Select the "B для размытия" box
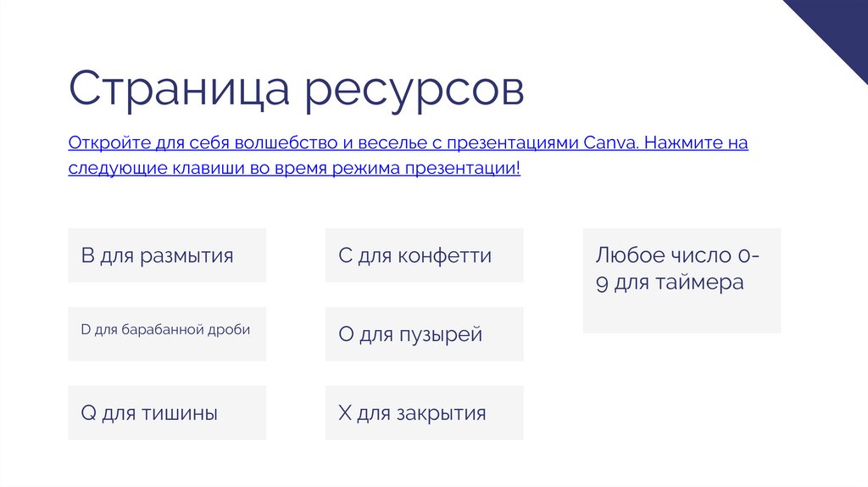868x487 pixels. point(167,255)
